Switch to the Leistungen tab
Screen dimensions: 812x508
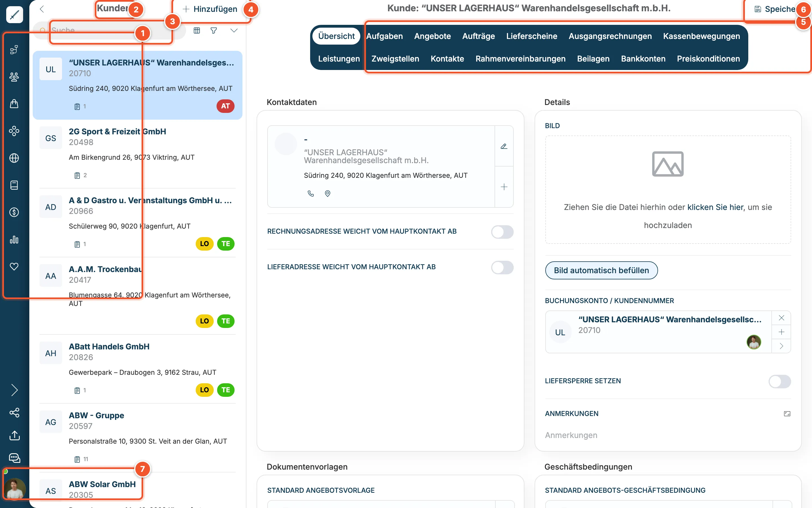339,59
